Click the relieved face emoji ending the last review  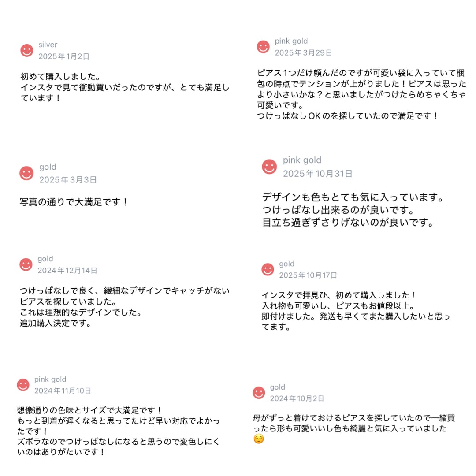click(259, 439)
